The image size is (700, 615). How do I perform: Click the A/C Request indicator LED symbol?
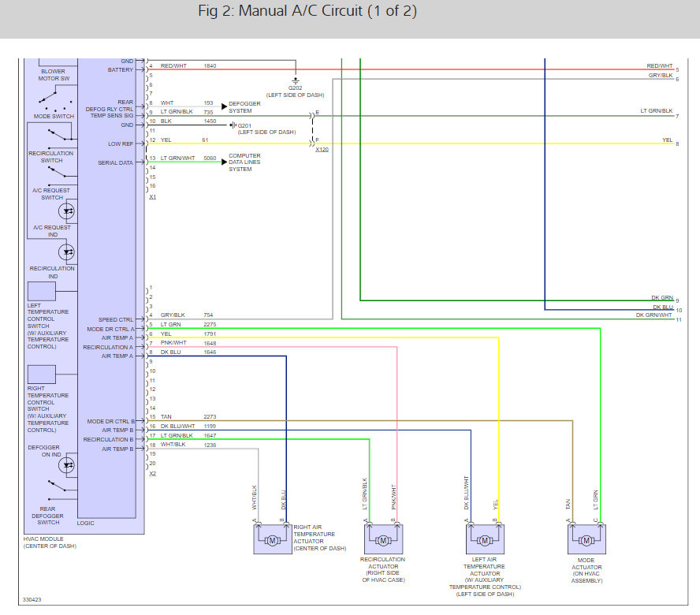[x=67, y=211]
